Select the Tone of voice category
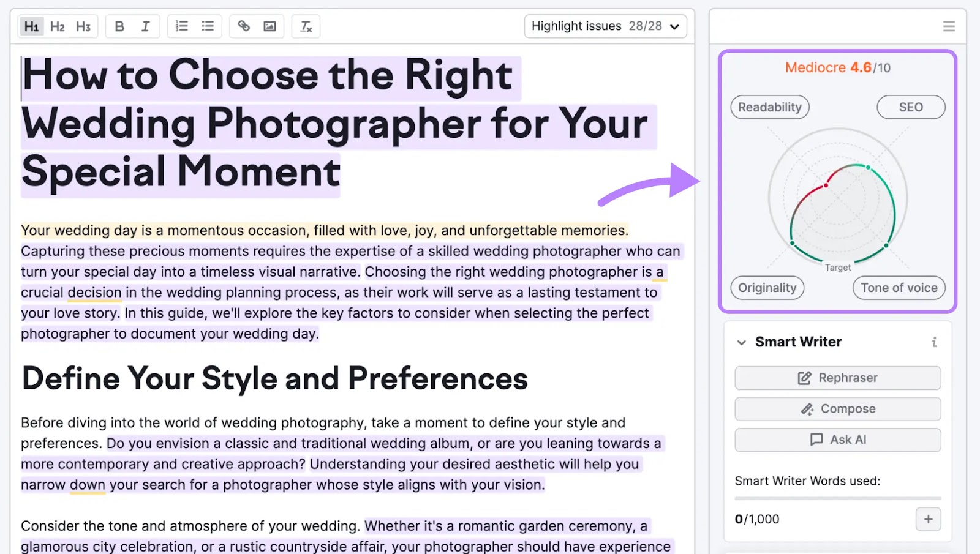The width and height of the screenshot is (980, 554). pyautogui.click(x=899, y=288)
